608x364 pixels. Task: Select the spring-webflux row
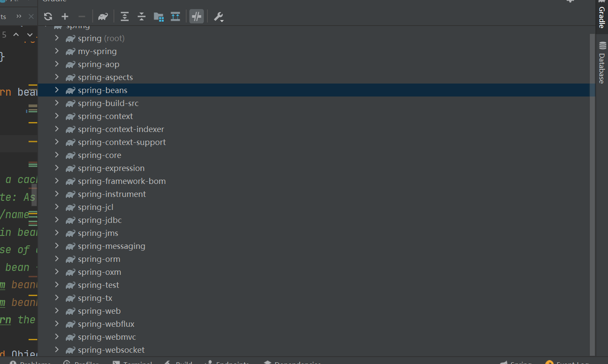click(x=317, y=324)
